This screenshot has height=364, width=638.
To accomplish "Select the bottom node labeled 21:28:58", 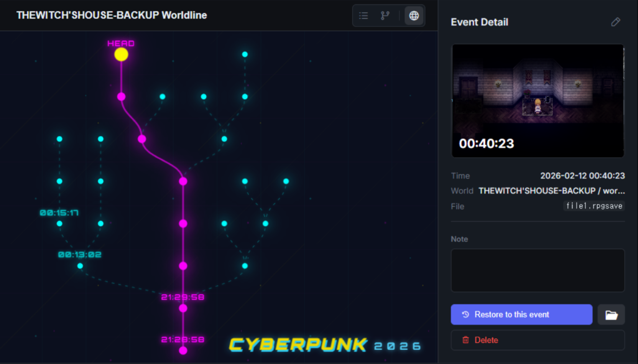I will tap(183, 351).
